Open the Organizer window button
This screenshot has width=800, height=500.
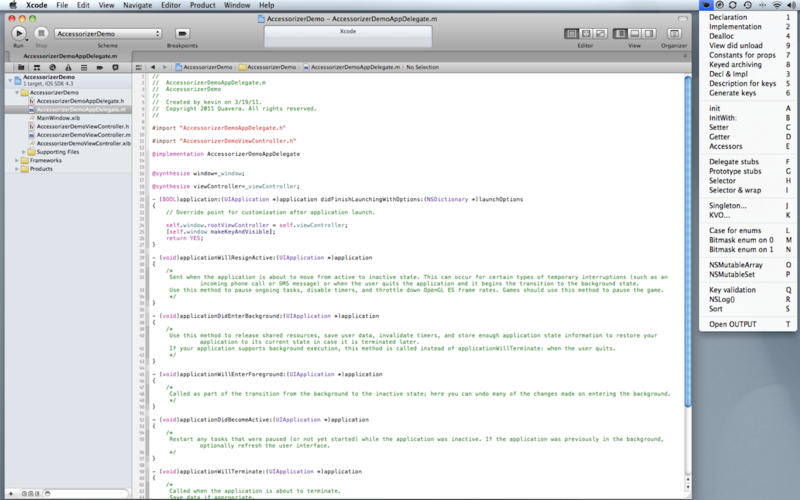674,33
